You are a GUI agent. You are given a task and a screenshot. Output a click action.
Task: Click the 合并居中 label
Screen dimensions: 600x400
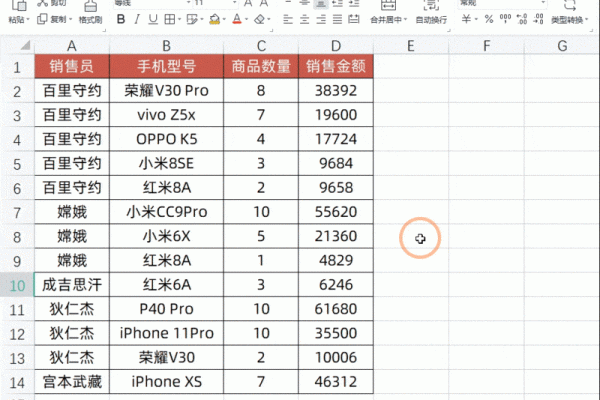point(386,20)
